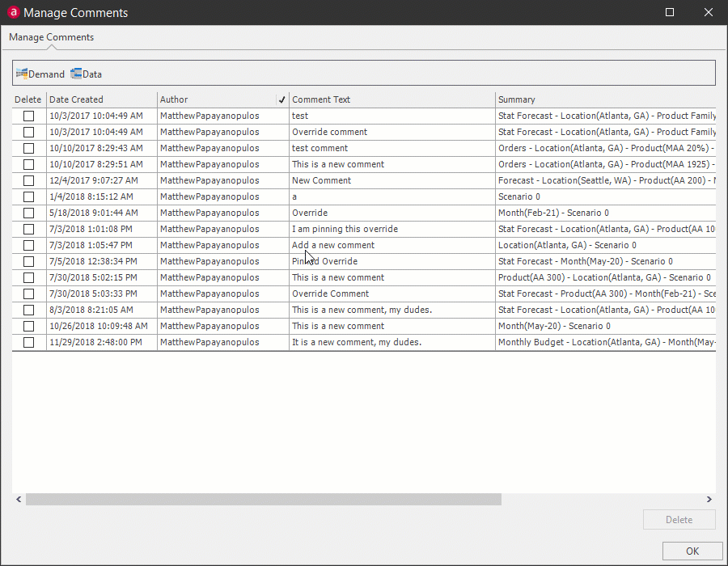This screenshot has height=566, width=728.
Task: Select the Data toolbar icon
Action: tap(87, 74)
